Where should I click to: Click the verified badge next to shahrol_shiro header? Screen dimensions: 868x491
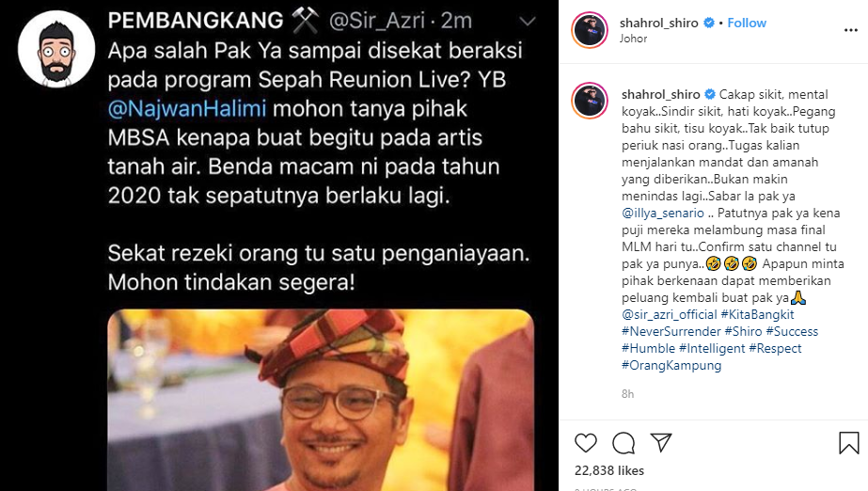pyautogui.click(x=708, y=23)
